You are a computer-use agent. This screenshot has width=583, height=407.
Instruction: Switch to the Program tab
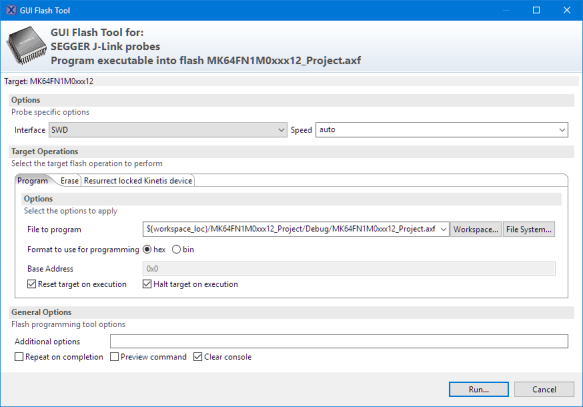click(x=33, y=181)
